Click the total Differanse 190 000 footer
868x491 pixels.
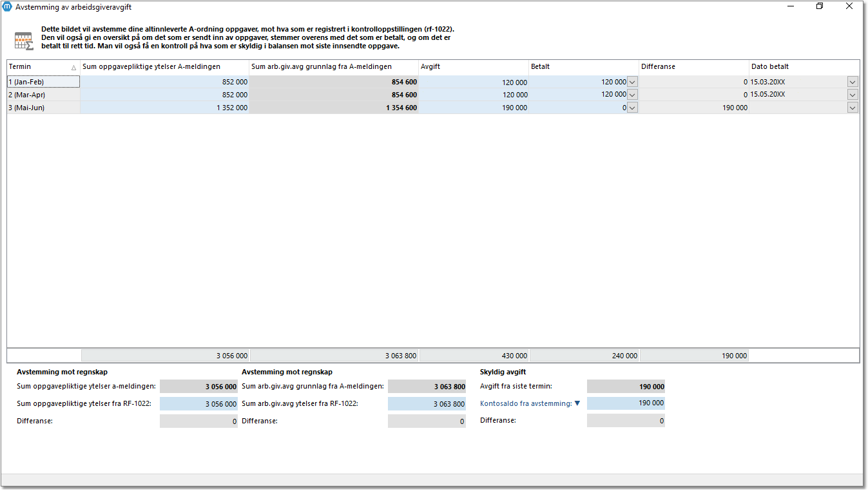tap(694, 356)
